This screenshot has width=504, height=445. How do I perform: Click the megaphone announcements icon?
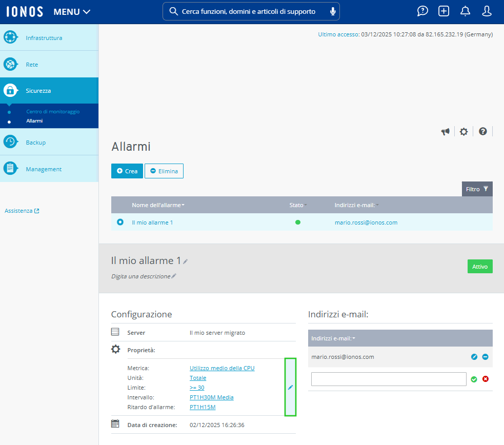click(x=445, y=132)
